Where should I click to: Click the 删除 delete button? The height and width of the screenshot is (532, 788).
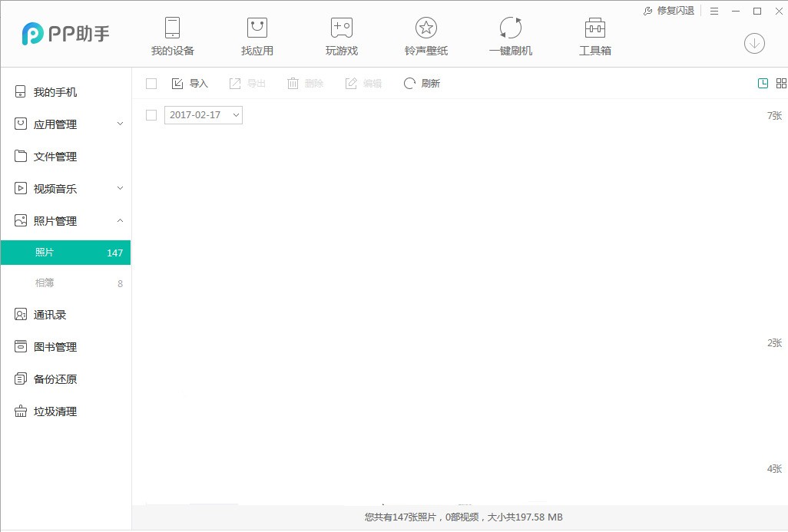305,84
